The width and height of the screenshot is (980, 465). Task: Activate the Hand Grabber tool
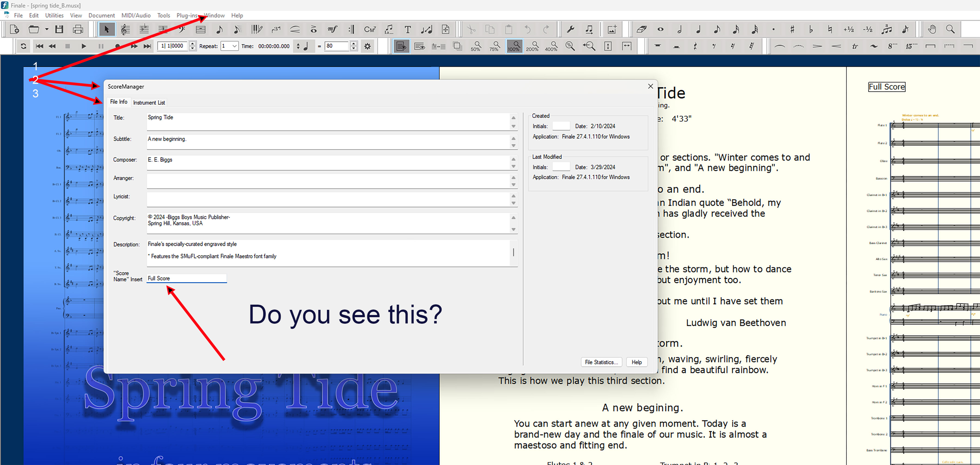(x=932, y=29)
